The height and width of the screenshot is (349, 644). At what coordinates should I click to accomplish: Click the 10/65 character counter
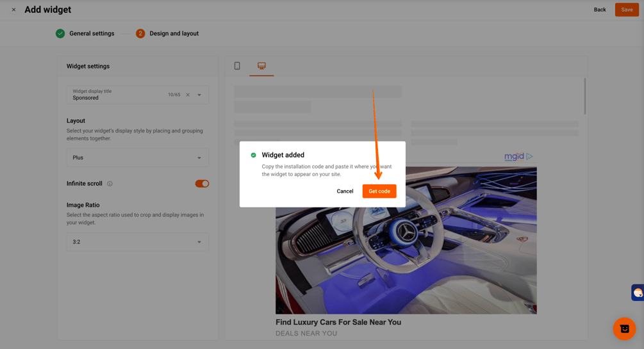pyautogui.click(x=174, y=95)
